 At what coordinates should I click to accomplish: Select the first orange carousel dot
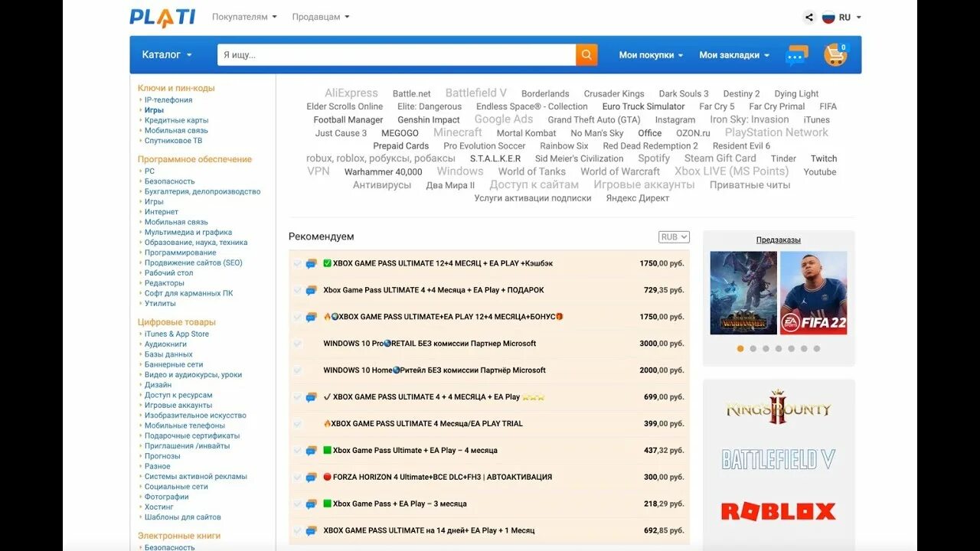click(740, 348)
